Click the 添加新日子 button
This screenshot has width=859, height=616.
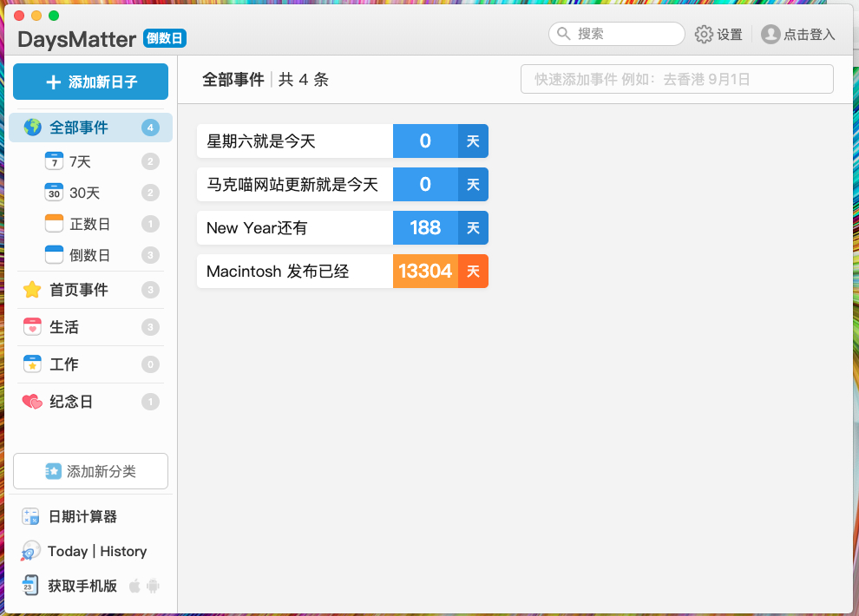click(x=90, y=82)
